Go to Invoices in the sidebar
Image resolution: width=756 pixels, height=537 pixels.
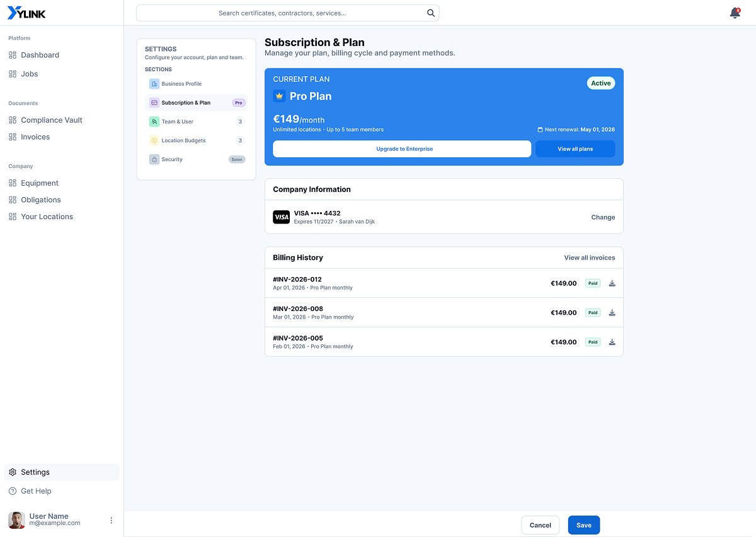[x=62, y=137]
